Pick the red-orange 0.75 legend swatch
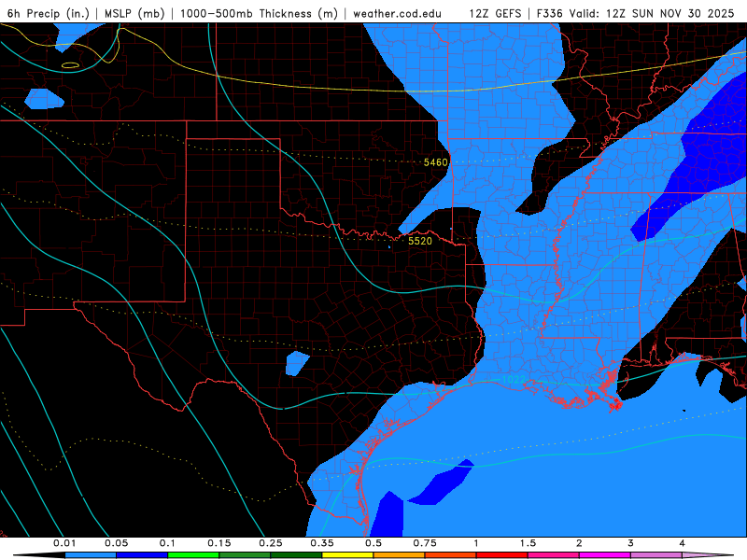Screen dimensions: 747x560 451,555
